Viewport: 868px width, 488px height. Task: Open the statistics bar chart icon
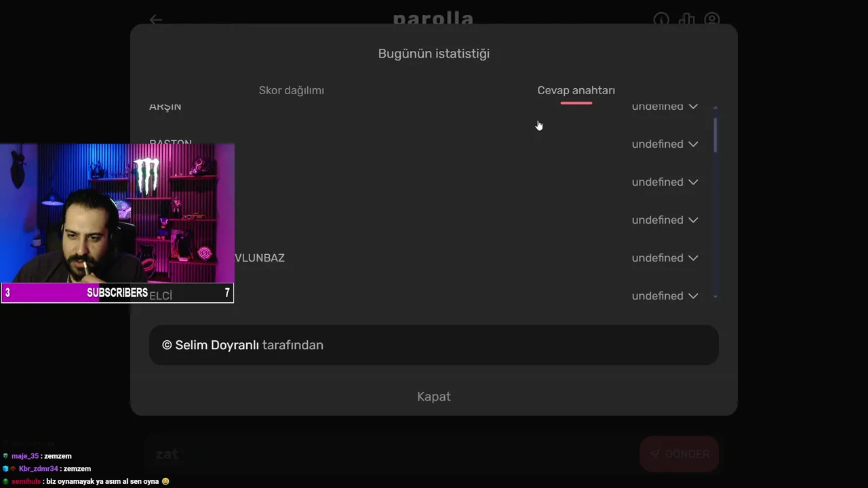point(686,20)
